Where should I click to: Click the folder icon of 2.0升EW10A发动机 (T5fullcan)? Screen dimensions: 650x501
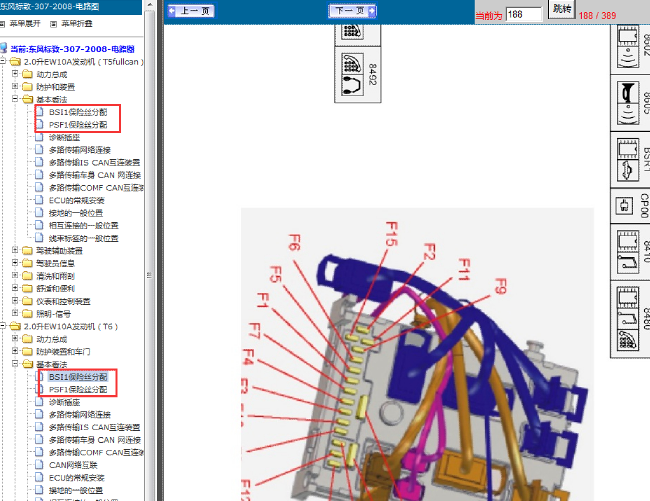point(15,62)
